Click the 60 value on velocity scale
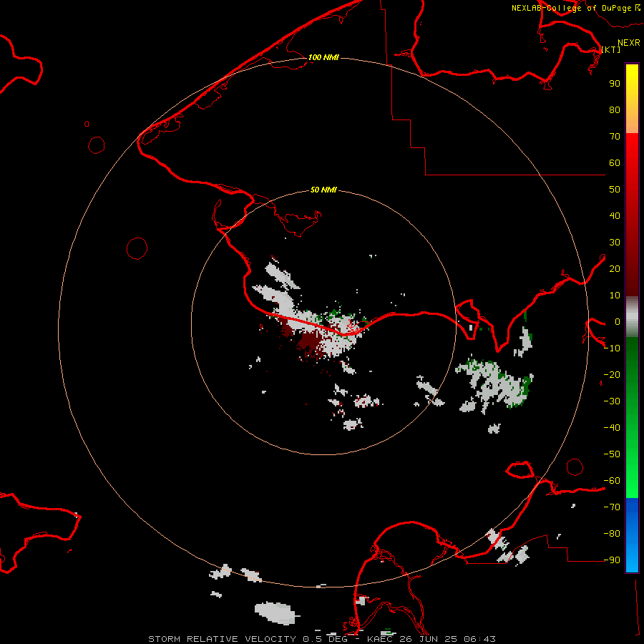Image resolution: width=644 pixels, height=644 pixels. click(615, 162)
